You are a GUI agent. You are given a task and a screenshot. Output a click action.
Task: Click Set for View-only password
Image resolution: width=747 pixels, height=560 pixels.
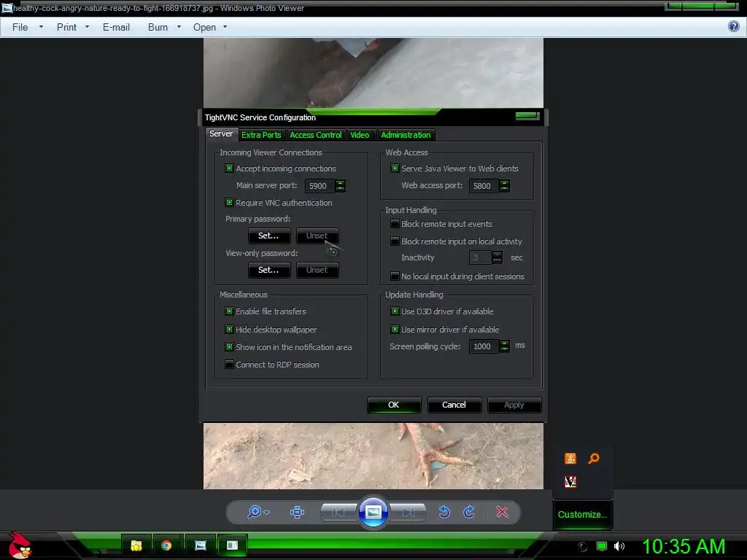coord(268,270)
